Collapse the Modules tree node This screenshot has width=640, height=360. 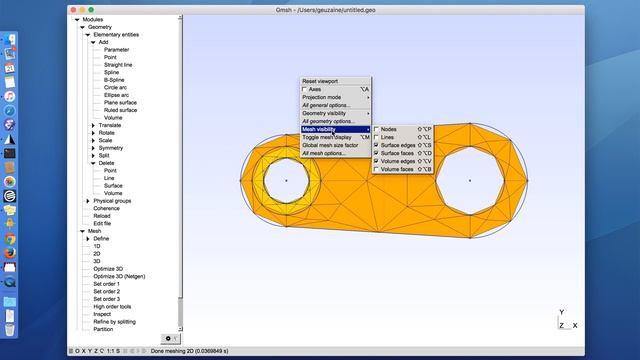click(x=77, y=20)
